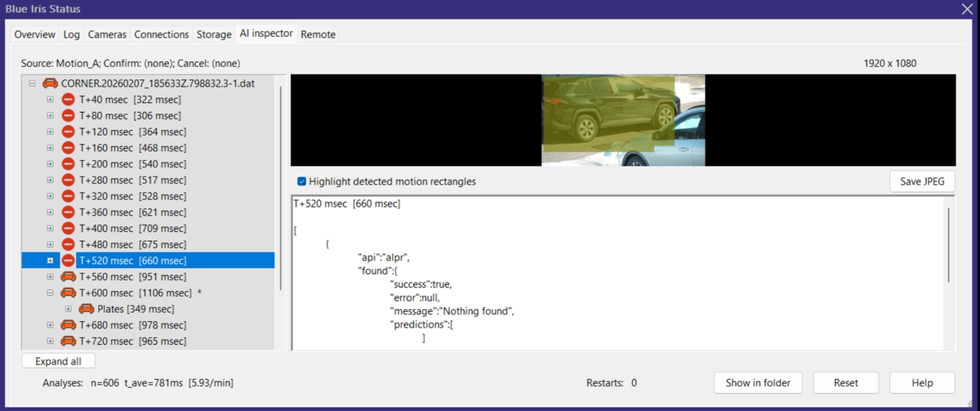Click the red no-entry icon at T+320 msec
This screenshot has height=411, width=980.
pyautogui.click(x=69, y=196)
